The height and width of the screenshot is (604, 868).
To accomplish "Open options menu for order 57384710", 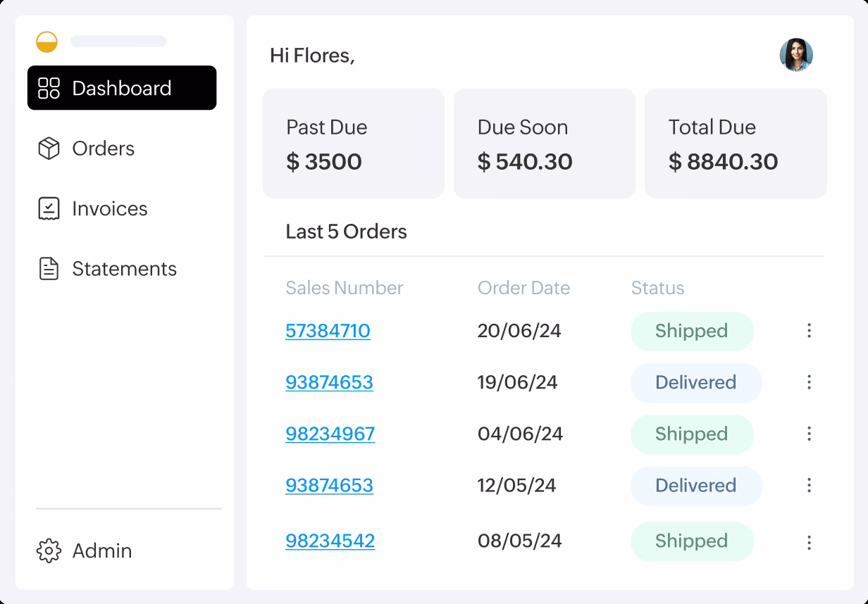I will click(x=809, y=330).
